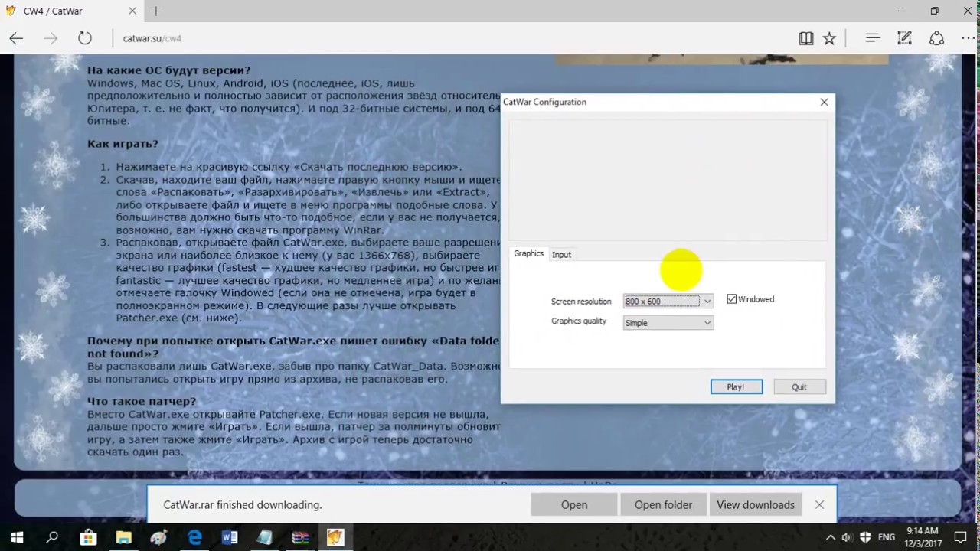Add this page to favorites with the star
Image resolution: width=980 pixels, height=551 pixels.
point(829,38)
